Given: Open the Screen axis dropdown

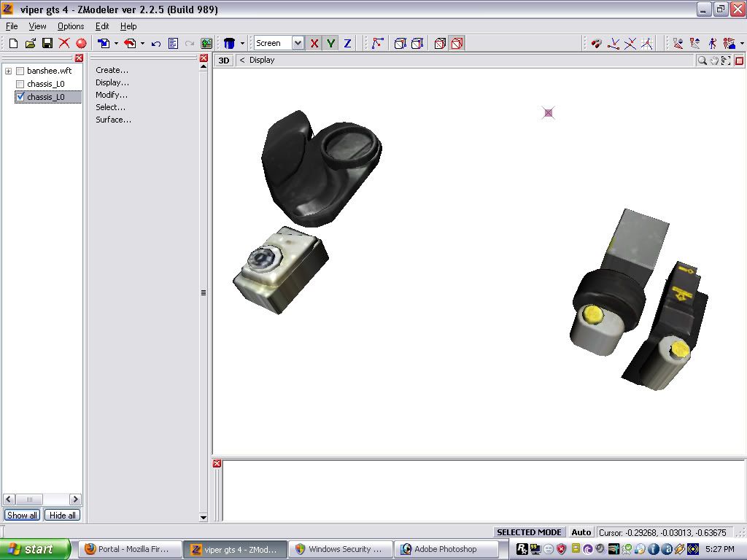Looking at the screenshot, I should [x=298, y=44].
